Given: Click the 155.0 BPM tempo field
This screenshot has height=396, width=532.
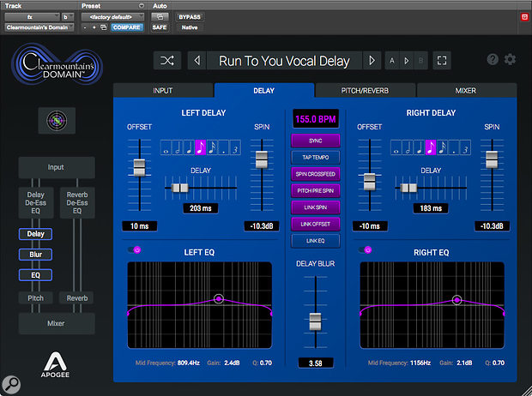Looking at the screenshot, I should pyautogui.click(x=316, y=119).
